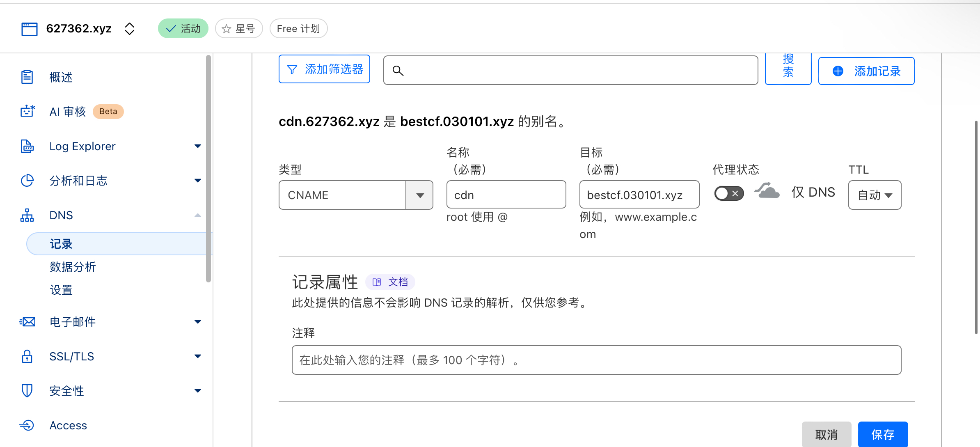
Task: Open AI 审核 menu item
Action: pos(68,112)
